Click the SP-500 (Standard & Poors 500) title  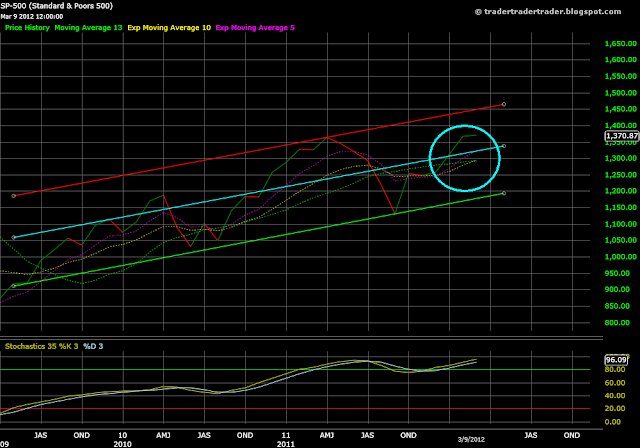click(57, 6)
